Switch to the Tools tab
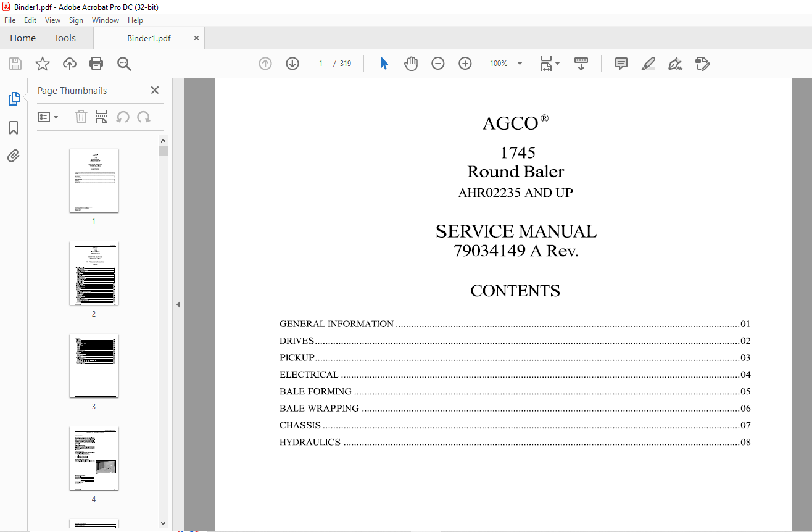This screenshot has width=812, height=532. tap(65, 38)
